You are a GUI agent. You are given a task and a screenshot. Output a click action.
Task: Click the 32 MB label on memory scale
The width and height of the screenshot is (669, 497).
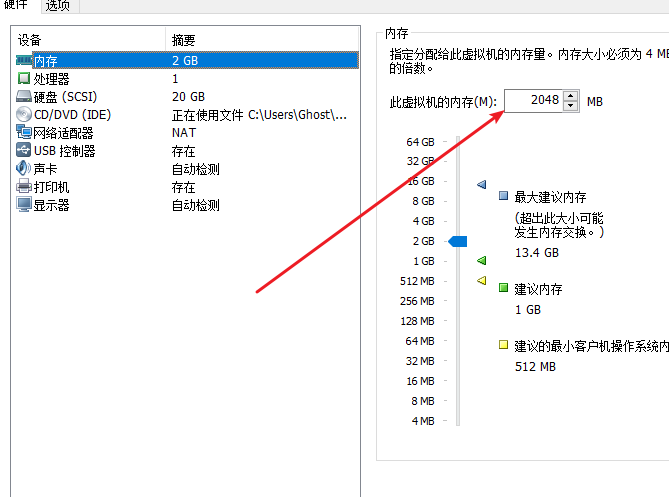coord(420,361)
